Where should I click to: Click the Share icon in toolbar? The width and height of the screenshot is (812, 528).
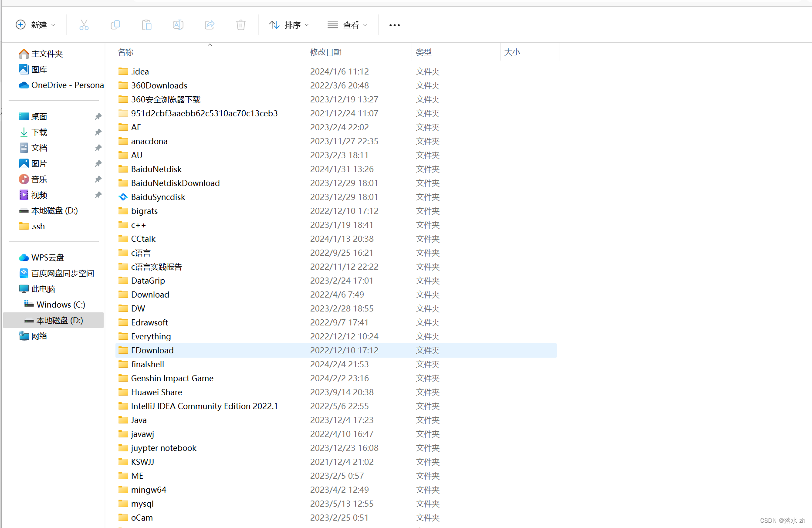click(210, 25)
